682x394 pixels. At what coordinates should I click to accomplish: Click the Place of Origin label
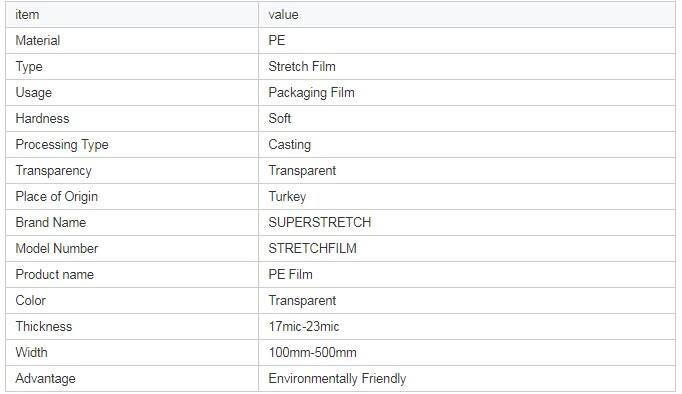pyautogui.click(x=57, y=197)
